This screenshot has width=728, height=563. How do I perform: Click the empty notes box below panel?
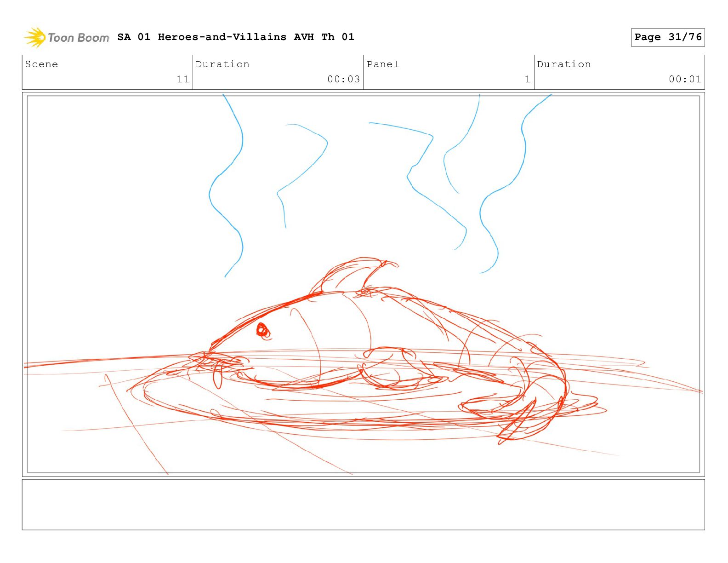click(363, 505)
